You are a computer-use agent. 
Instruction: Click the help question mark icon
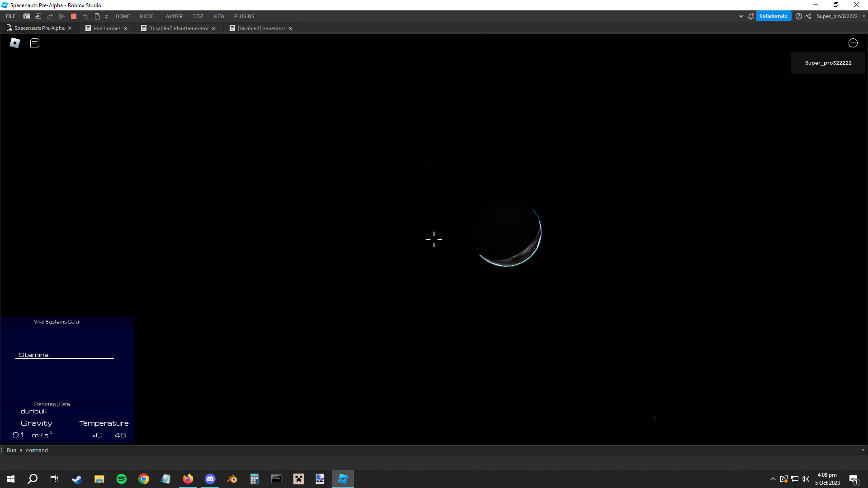(799, 16)
